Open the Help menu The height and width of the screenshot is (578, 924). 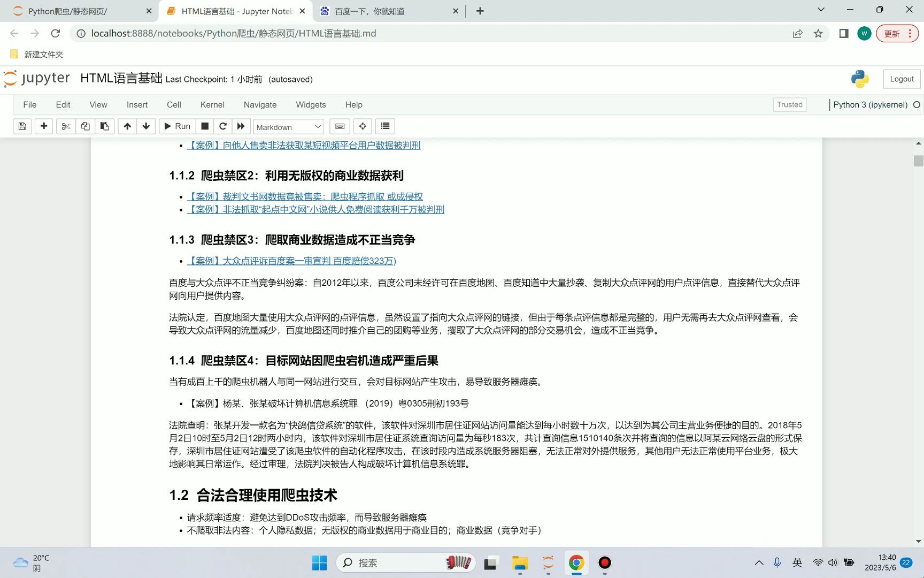353,105
